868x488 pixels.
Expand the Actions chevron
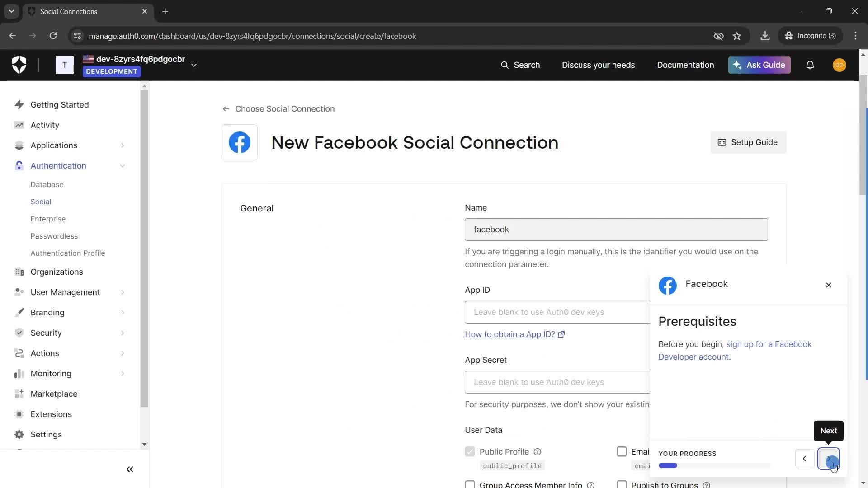tap(123, 353)
